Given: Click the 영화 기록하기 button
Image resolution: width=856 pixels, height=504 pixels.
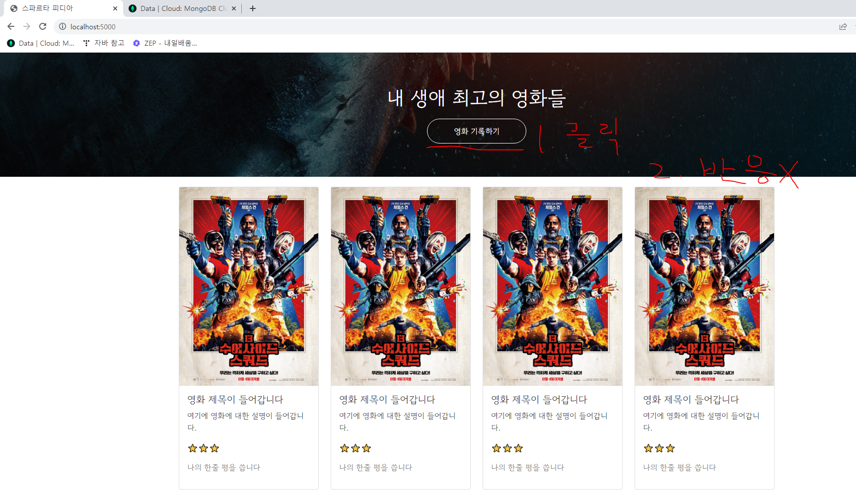Looking at the screenshot, I should [477, 131].
